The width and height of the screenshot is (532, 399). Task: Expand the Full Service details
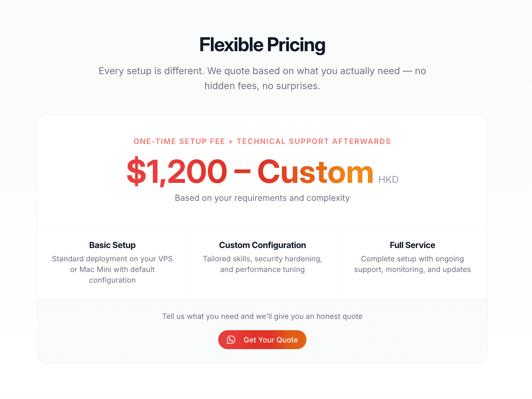(412, 264)
